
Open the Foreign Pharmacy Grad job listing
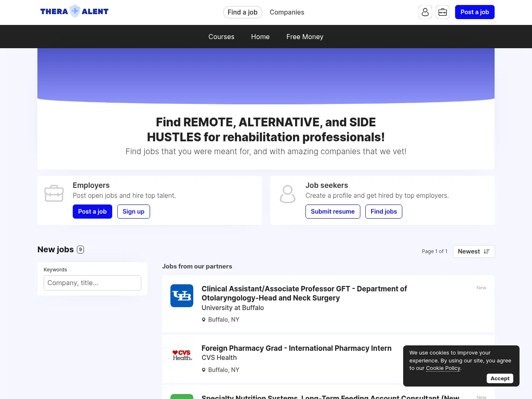click(296, 348)
